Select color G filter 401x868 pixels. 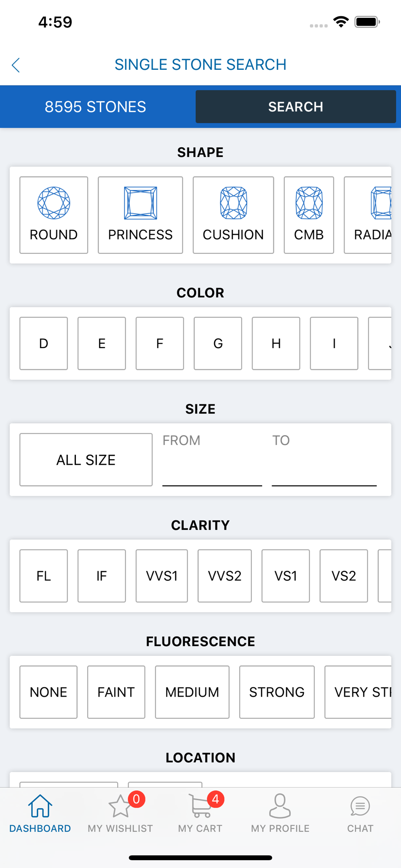(x=218, y=343)
